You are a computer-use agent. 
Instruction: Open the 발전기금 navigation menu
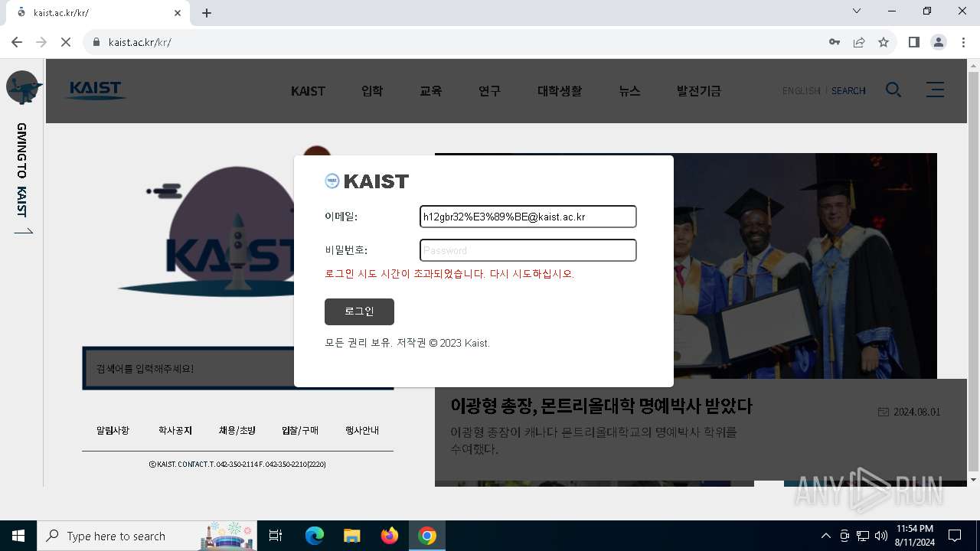pos(699,91)
